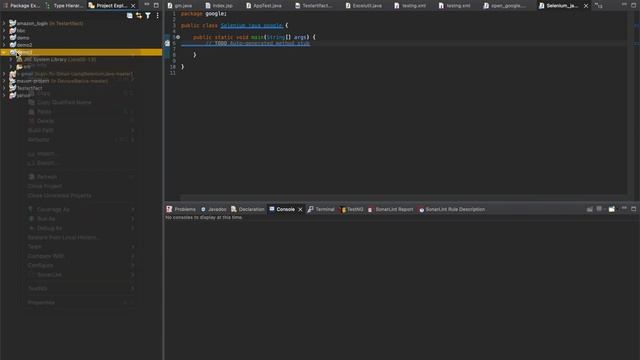Click the Open Console icon in Console toolbar
Screen dimensions: 640x360
(x=611, y=209)
